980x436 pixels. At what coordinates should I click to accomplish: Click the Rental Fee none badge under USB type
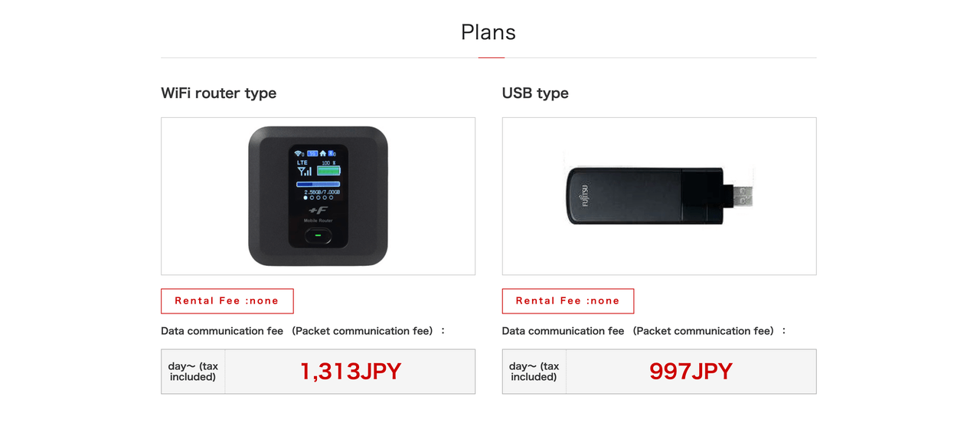point(568,301)
